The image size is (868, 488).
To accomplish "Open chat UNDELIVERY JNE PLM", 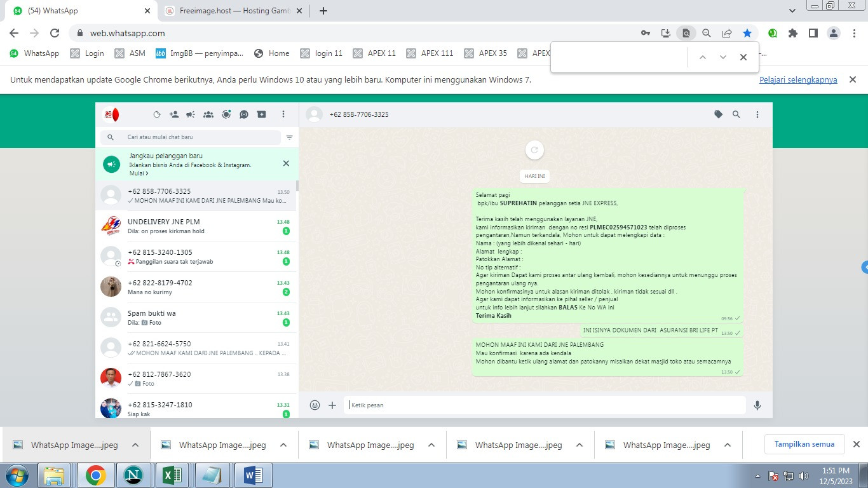I will pos(196,226).
